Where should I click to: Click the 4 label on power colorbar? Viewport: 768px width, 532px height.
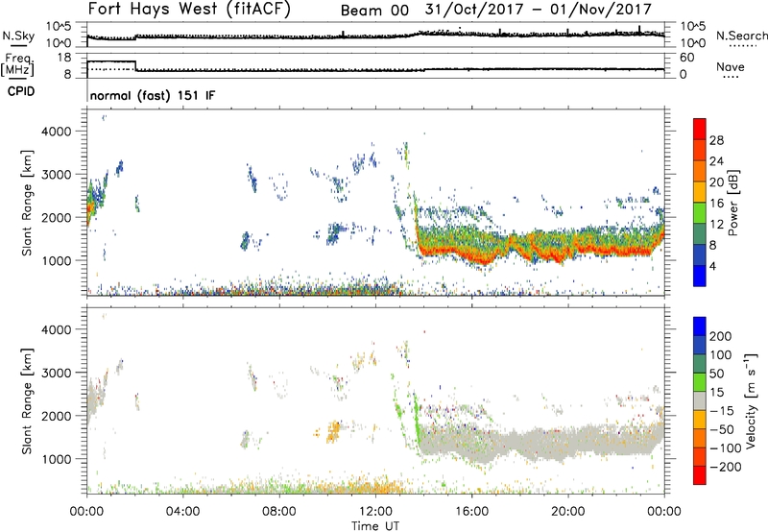pyautogui.click(x=713, y=266)
